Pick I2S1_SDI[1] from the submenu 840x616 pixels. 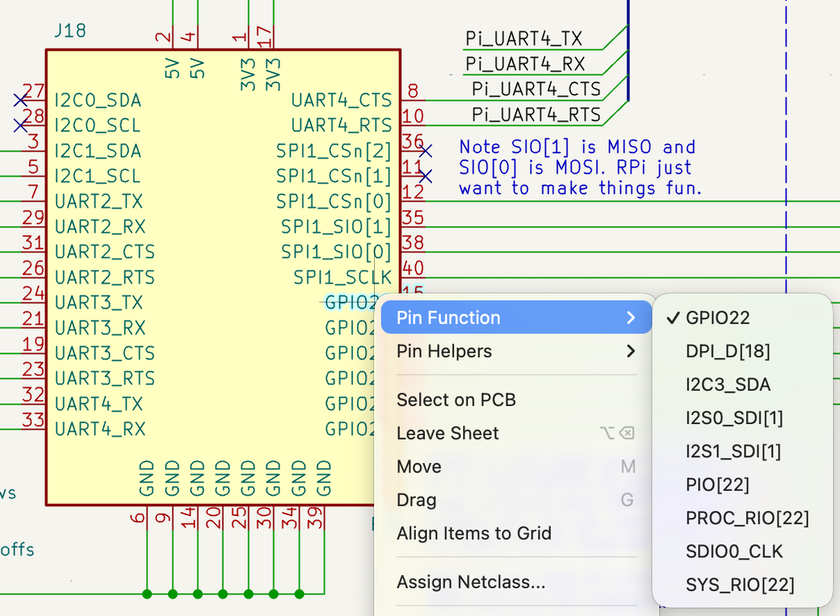(733, 451)
